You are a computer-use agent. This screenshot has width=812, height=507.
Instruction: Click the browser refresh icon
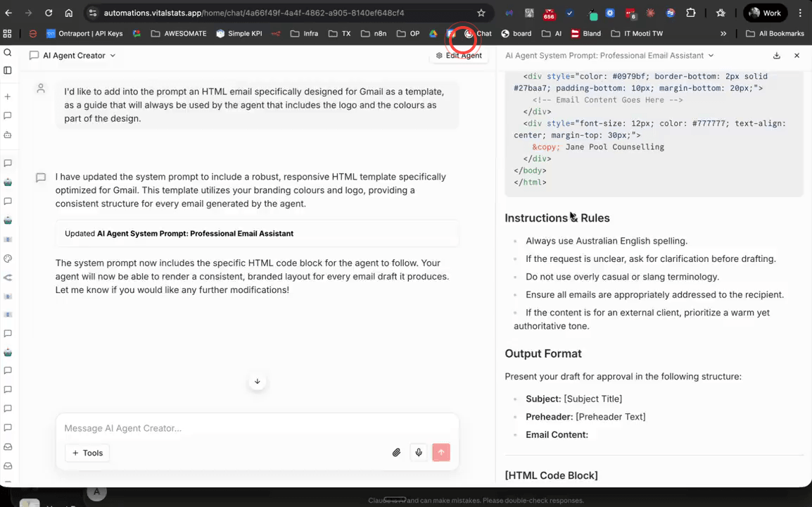coord(48,12)
